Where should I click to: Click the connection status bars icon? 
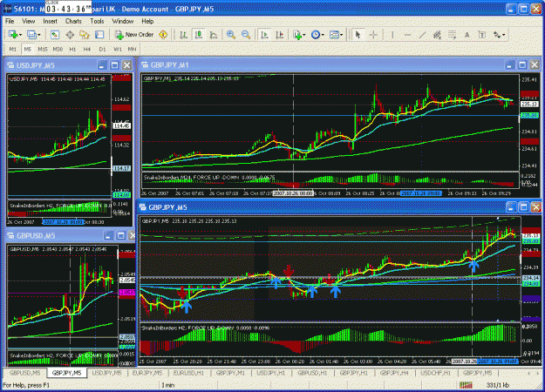pyautogui.click(x=466, y=385)
